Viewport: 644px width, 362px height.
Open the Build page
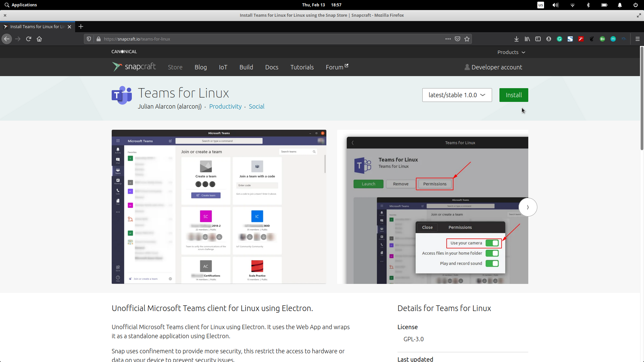point(246,67)
